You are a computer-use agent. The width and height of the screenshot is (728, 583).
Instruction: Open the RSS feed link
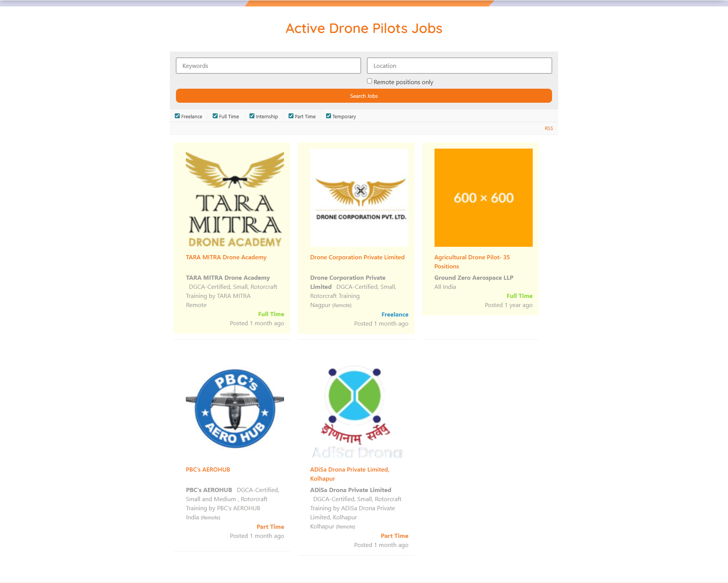click(549, 129)
